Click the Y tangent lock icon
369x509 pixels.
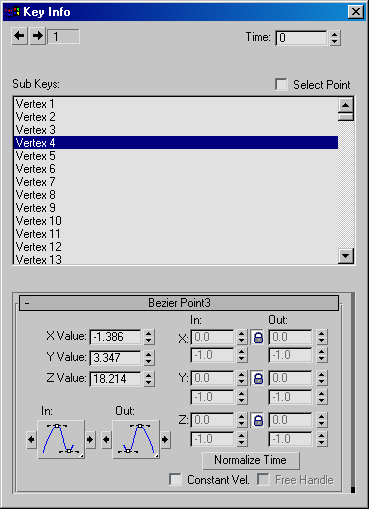pyautogui.click(x=258, y=378)
